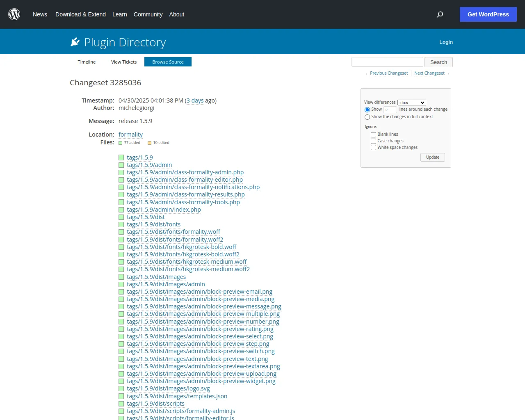Focus the Trac search input field
Screen dimensions: 525x420
pos(387,62)
